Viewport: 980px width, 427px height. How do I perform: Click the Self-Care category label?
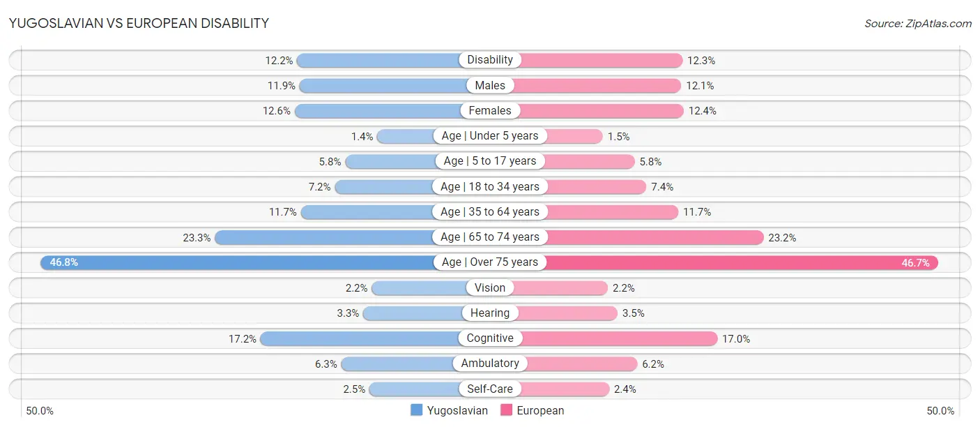click(x=490, y=389)
